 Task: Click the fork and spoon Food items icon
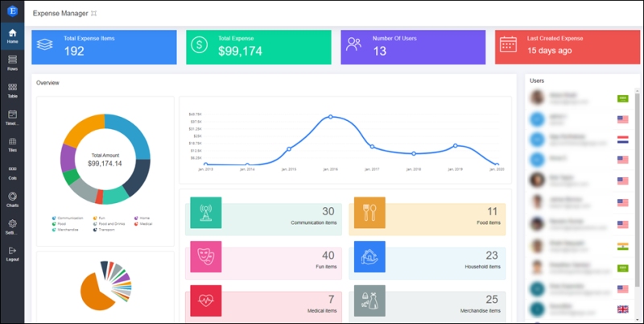[x=369, y=213]
